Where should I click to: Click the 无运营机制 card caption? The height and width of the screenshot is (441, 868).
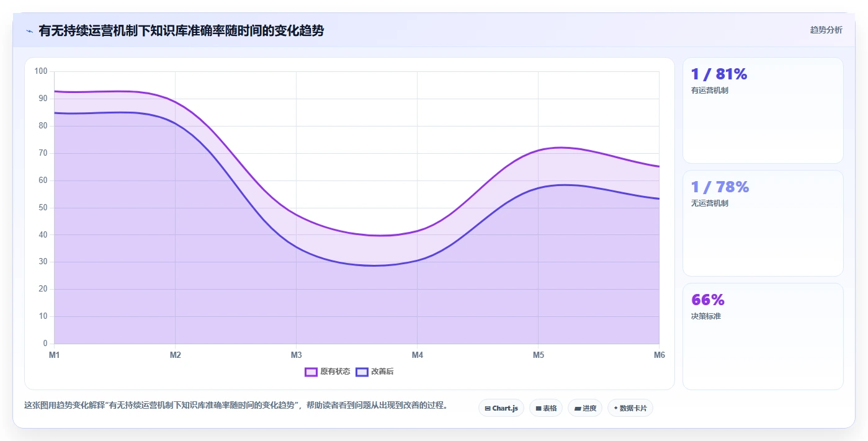(x=710, y=203)
